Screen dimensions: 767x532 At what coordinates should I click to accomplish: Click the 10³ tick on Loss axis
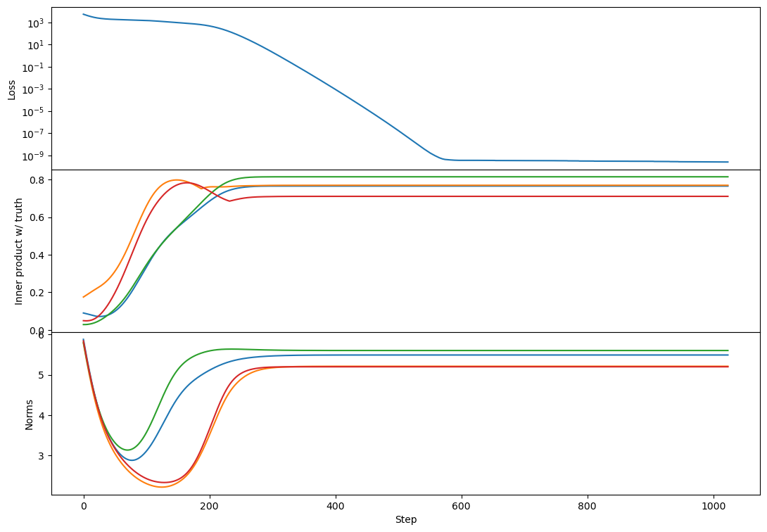[x=34, y=23]
